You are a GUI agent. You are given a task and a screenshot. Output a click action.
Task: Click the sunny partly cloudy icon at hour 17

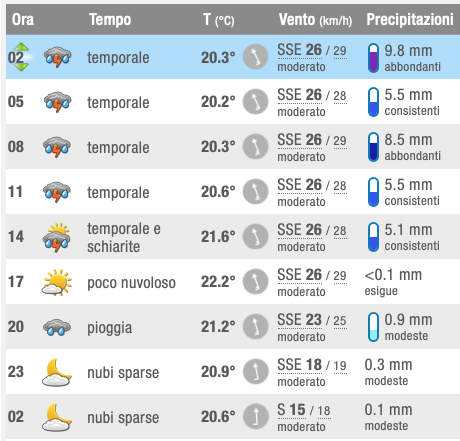point(57,282)
